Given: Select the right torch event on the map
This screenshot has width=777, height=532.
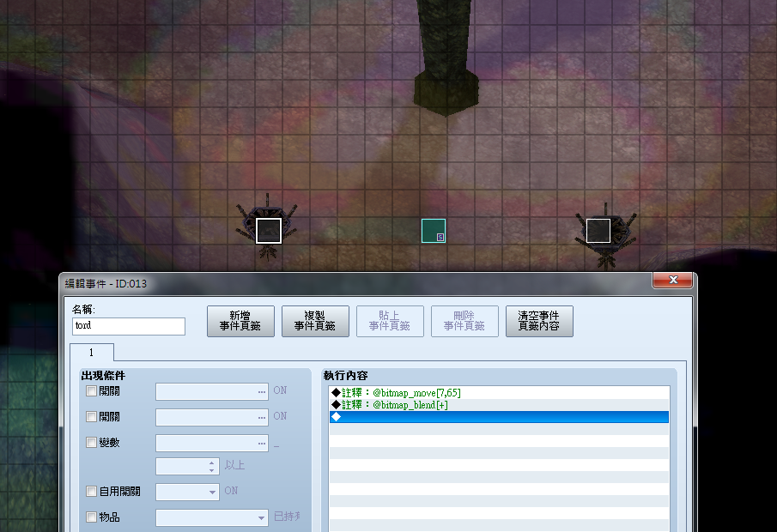Looking at the screenshot, I should [x=598, y=231].
